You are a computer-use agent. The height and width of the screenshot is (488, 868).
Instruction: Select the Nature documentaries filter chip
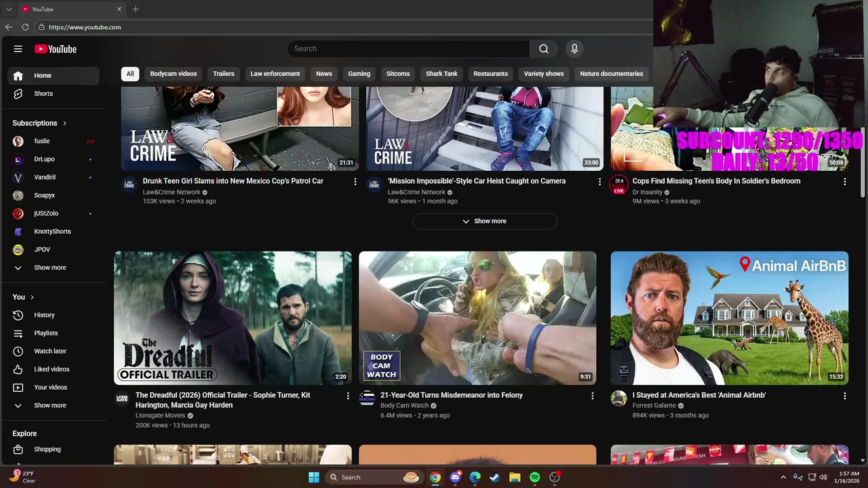[612, 74]
